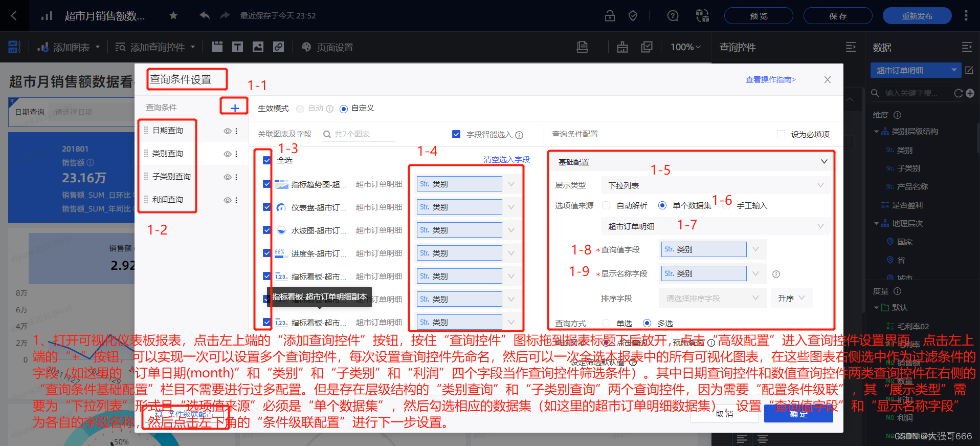Click refresh icon in data panel search
The width and height of the screenshot is (980, 446).
click(x=959, y=93)
